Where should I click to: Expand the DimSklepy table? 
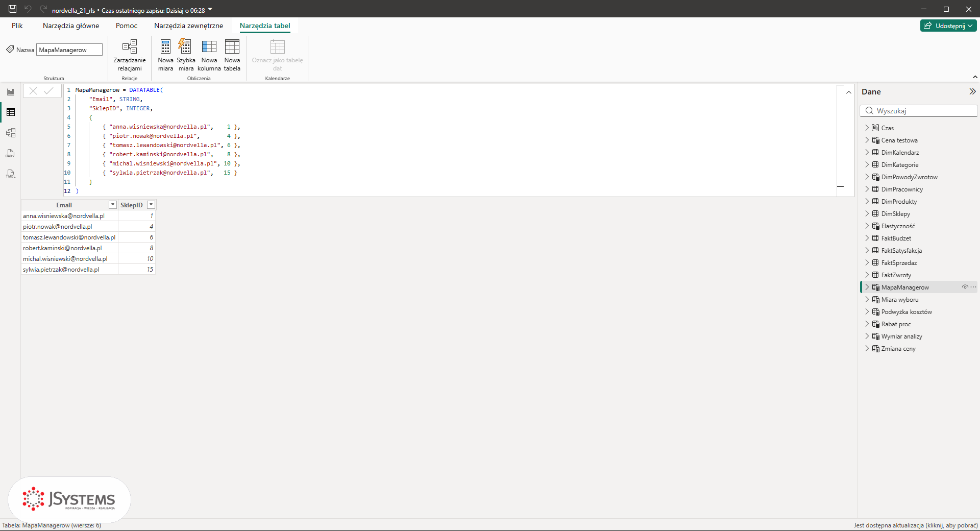[867, 213]
